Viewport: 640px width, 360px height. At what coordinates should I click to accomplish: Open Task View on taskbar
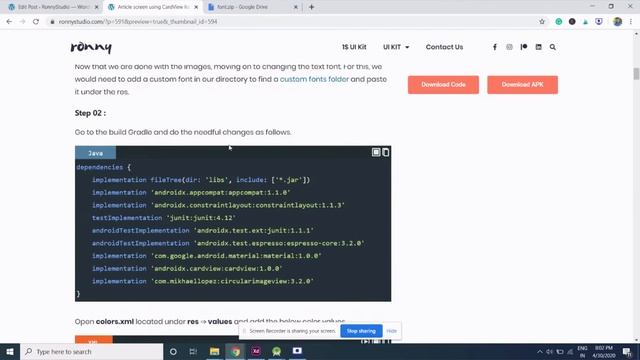pyautogui.click(x=193, y=351)
